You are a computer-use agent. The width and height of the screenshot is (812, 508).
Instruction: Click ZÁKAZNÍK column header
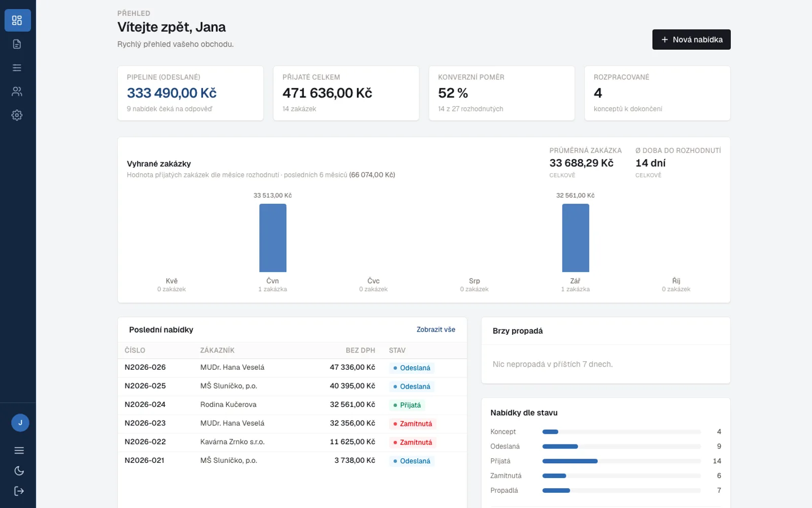(x=217, y=351)
